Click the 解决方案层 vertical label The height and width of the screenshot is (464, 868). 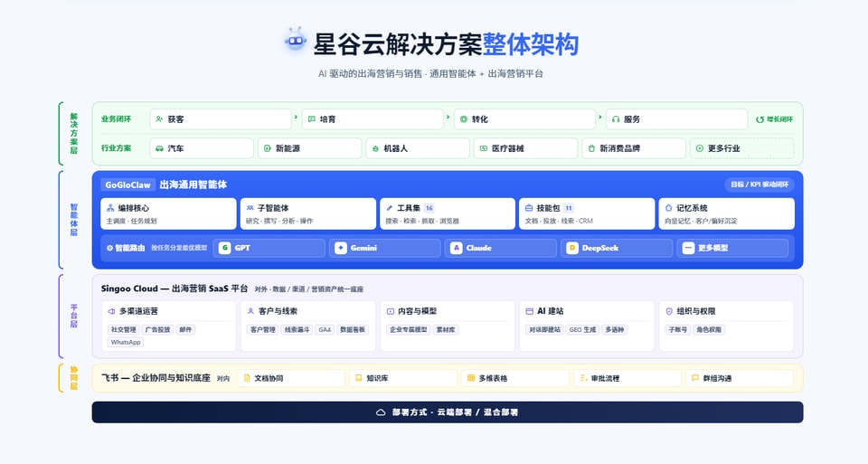click(x=73, y=134)
